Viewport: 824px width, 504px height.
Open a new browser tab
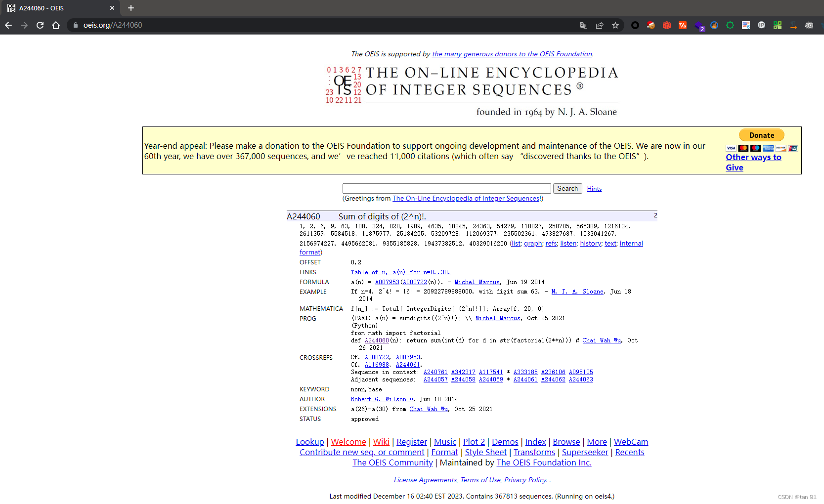[x=131, y=8]
